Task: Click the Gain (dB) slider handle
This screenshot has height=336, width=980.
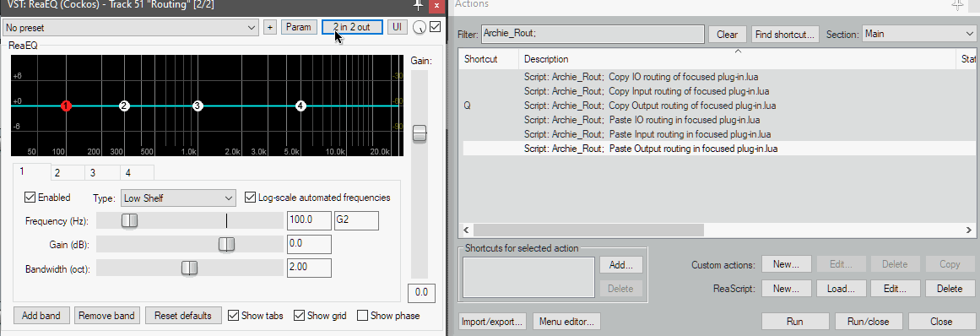Action: point(226,244)
